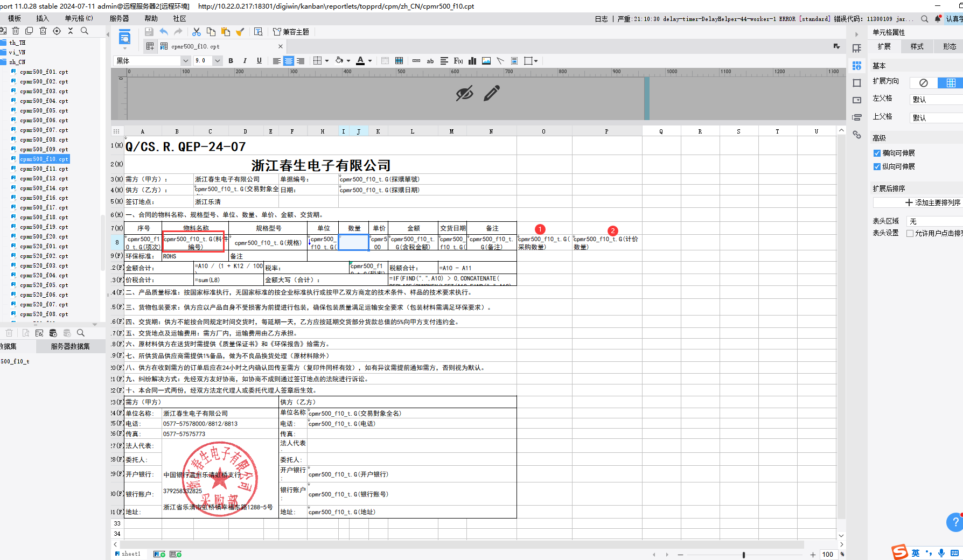Image resolution: width=963 pixels, height=560 pixels.
Task: Click the format painter brush icon
Action: 240,32
